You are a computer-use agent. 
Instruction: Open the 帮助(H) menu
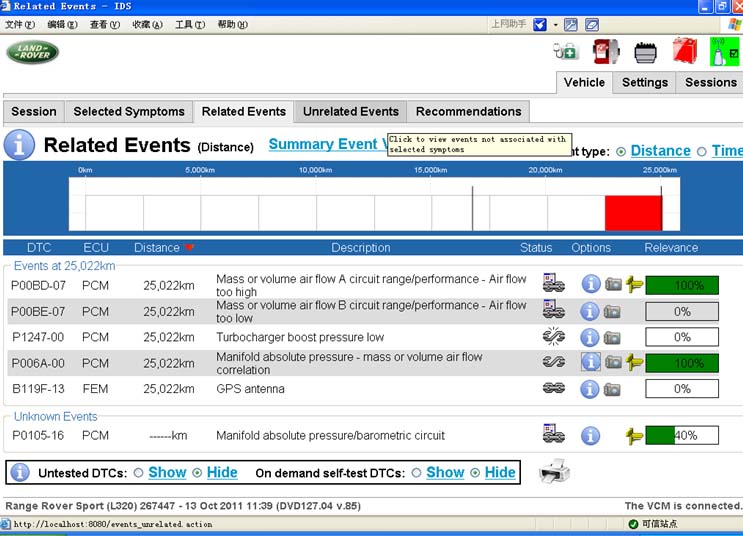tap(233, 25)
